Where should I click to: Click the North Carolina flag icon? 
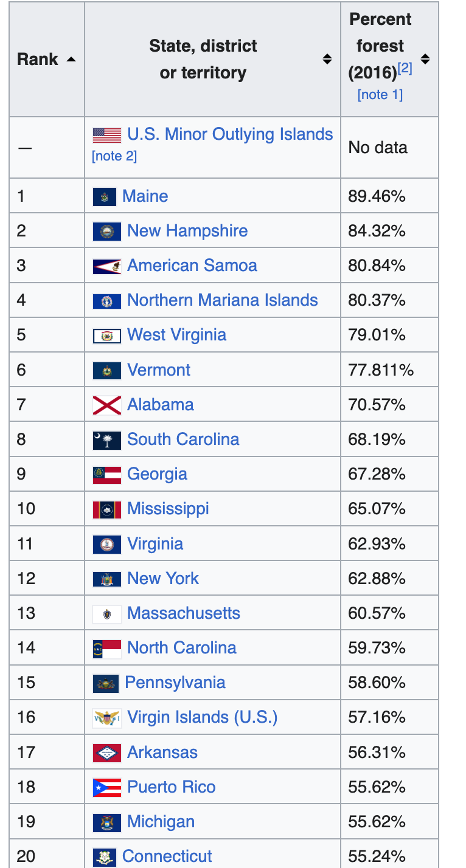106,648
